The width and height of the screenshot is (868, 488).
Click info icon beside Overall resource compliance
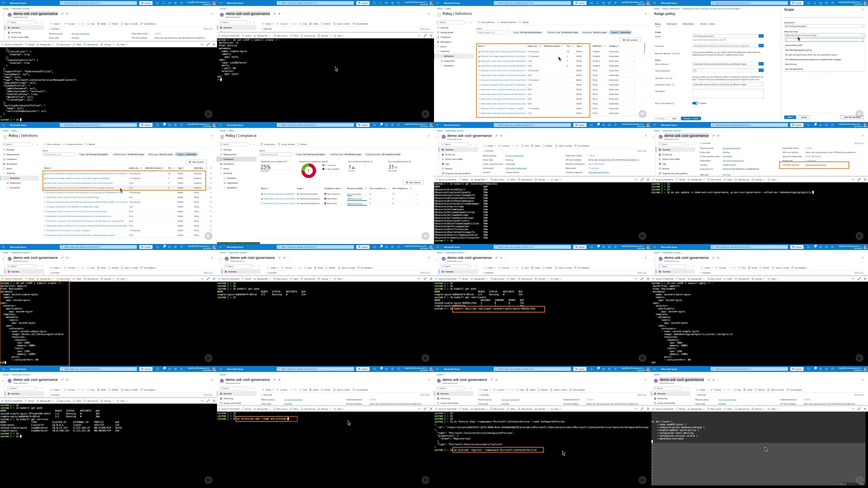(x=286, y=162)
